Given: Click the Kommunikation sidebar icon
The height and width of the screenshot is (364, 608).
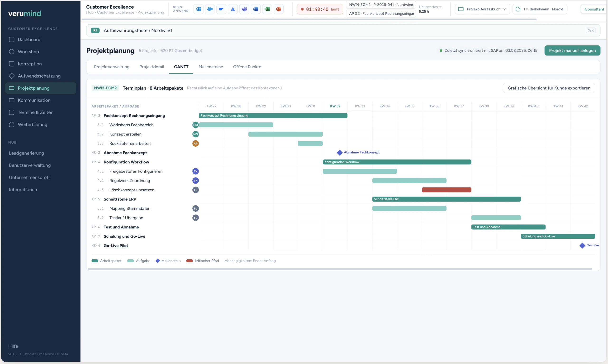Looking at the screenshot, I should click(12, 100).
